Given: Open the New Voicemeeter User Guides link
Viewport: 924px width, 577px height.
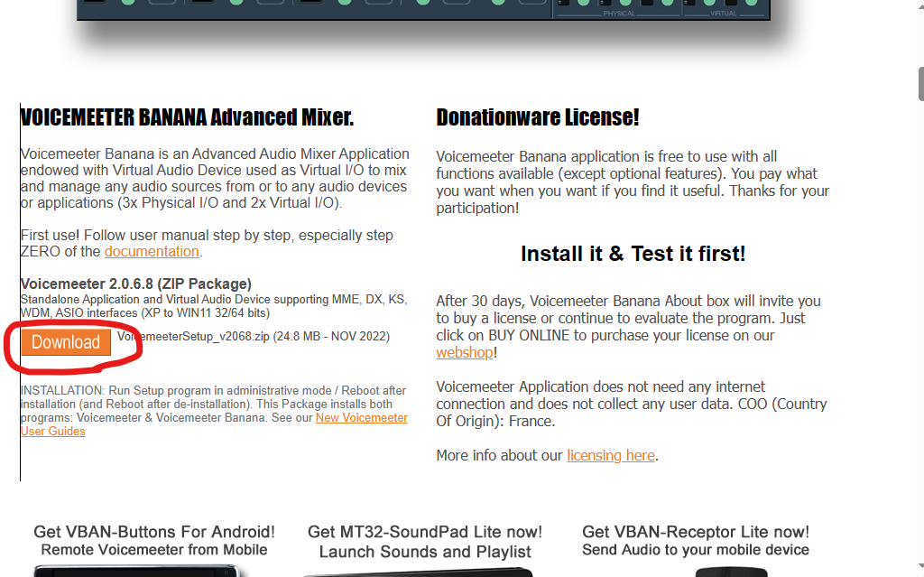Looking at the screenshot, I should 361,418.
